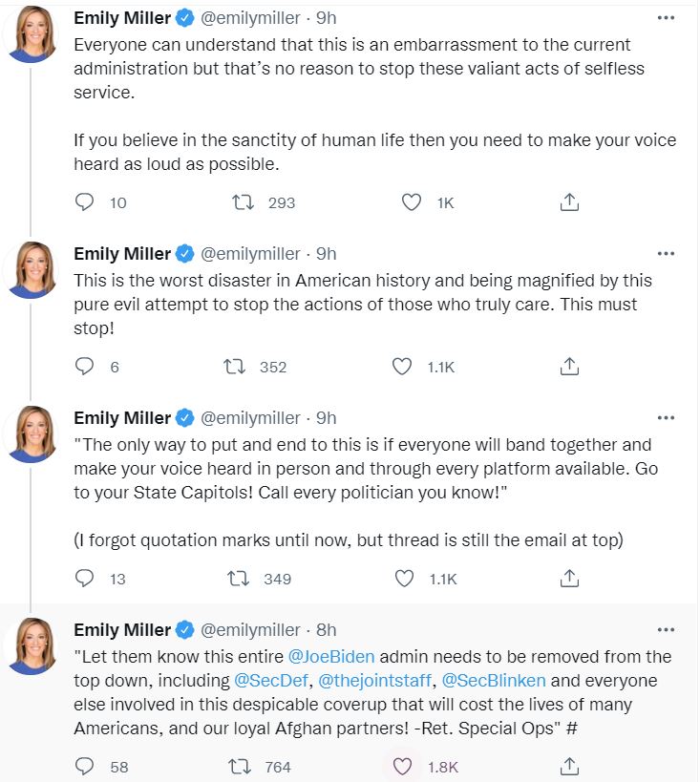
Task: Open more options on the first tweet
Action: pos(667,17)
